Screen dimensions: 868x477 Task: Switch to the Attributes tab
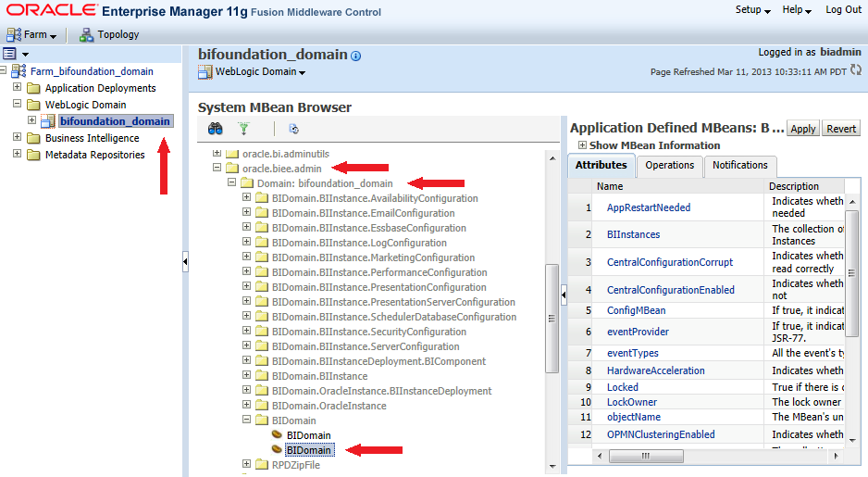click(x=601, y=165)
